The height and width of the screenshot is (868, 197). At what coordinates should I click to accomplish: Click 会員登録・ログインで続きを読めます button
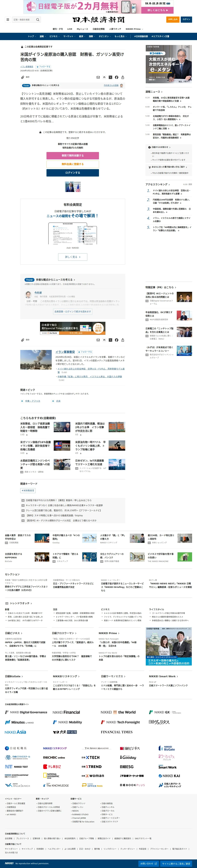[x=73, y=312]
